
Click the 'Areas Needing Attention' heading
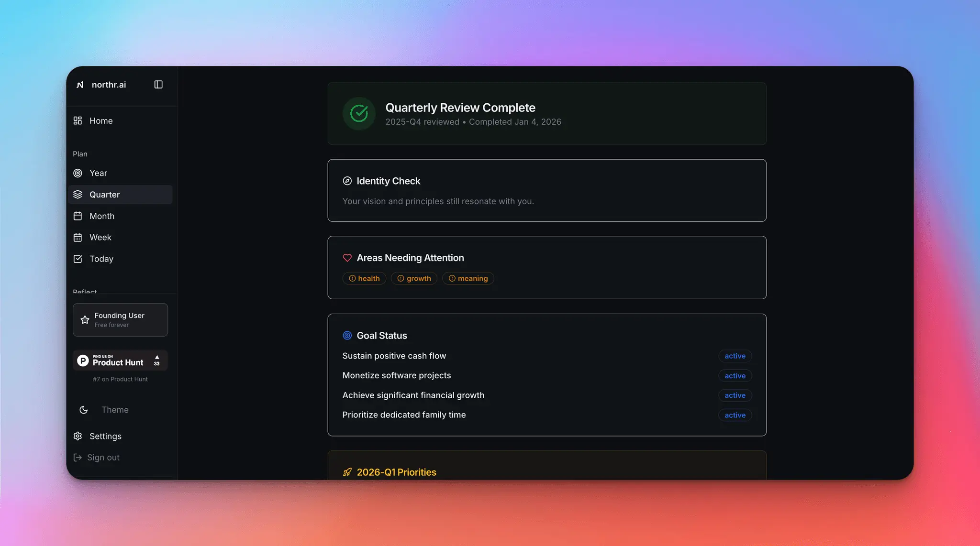click(x=410, y=258)
